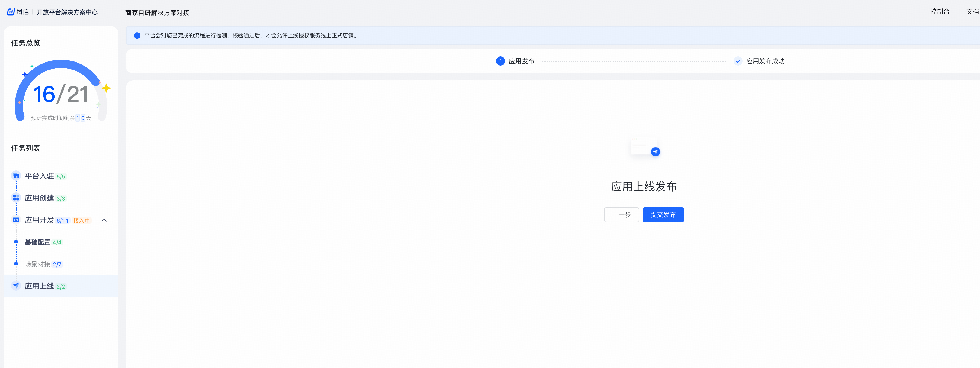
Task: Click the 商家自研解决方案对接 page title
Action: [x=158, y=13]
